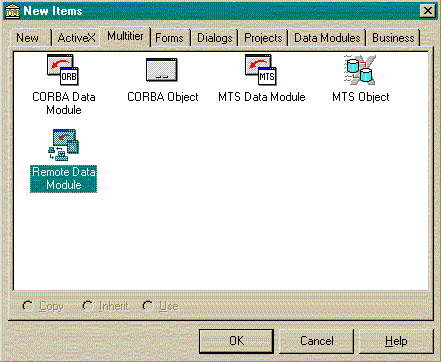Image resolution: width=441 pixels, height=362 pixels.
Task: Click the "MTS Data Module" label
Action: point(262,97)
